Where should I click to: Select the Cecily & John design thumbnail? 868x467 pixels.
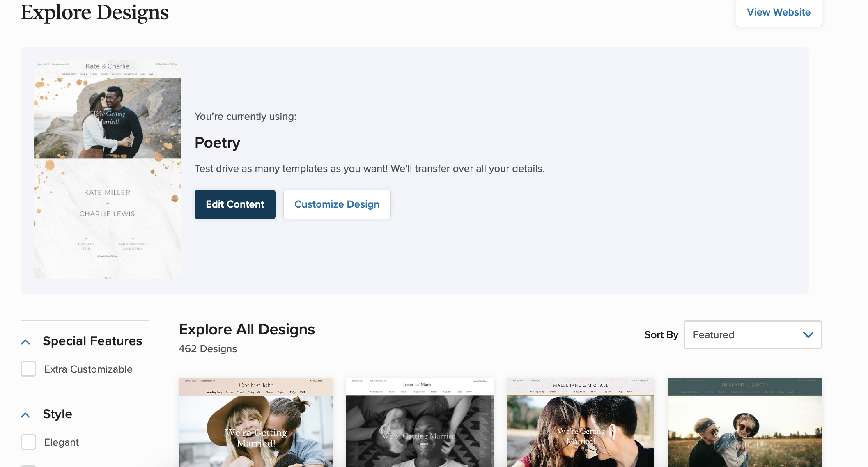(256, 422)
